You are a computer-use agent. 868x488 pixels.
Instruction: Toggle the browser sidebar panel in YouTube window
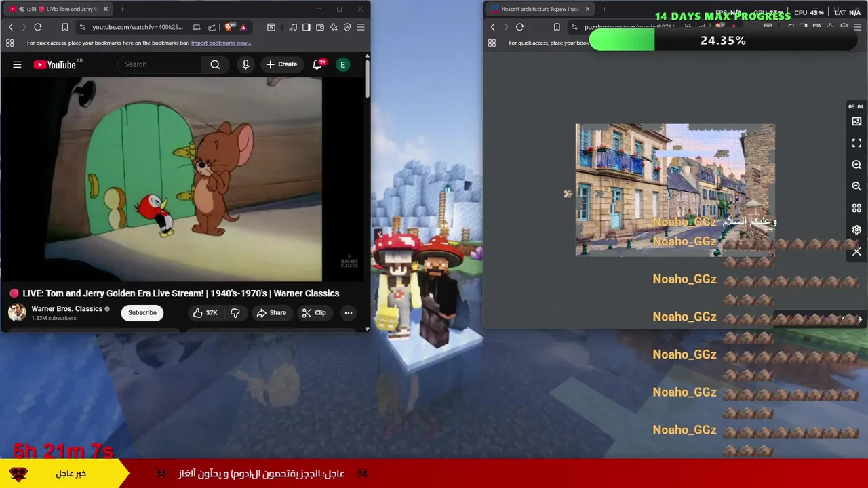coord(307,27)
